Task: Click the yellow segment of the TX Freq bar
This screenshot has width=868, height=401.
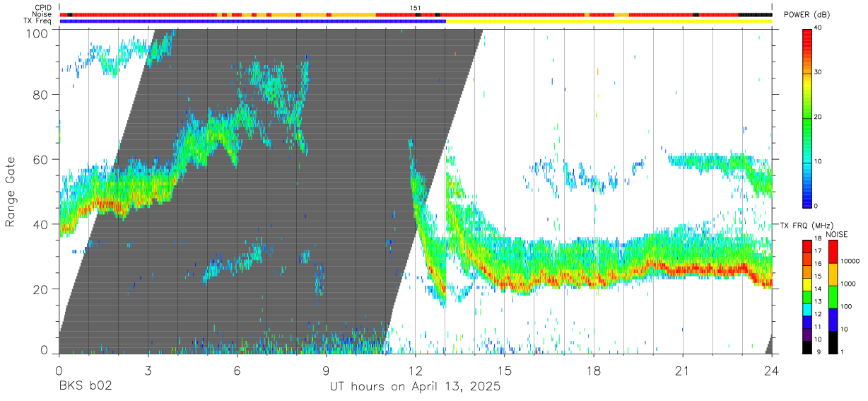Action: 609,21
